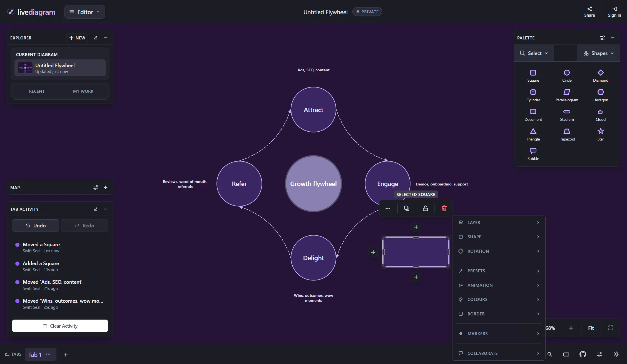Click Sign in
Viewport: 627px width, 364px height.
614,12
